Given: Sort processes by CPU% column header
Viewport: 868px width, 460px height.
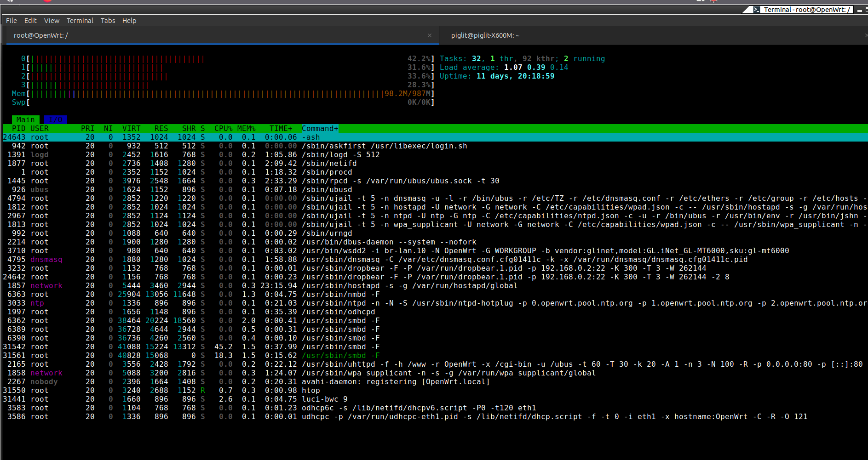Looking at the screenshot, I should click(223, 129).
